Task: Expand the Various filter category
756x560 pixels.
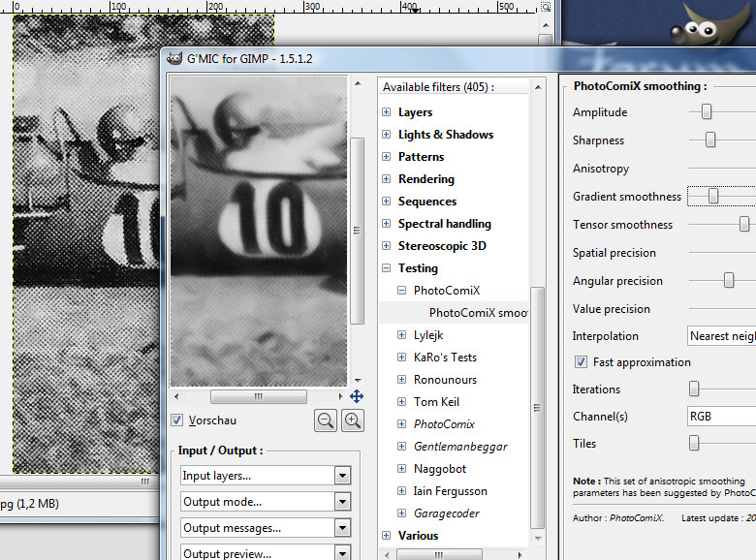Action: [x=386, y=535]
